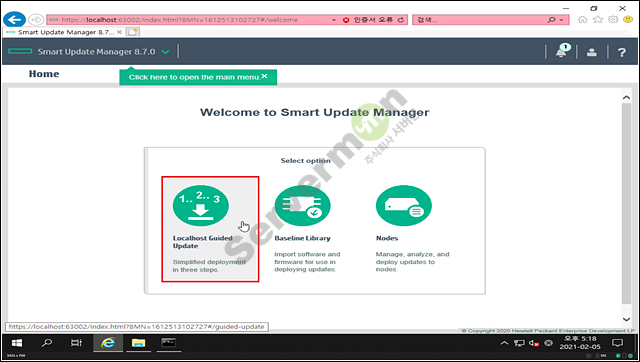The width and height of the screenshot is (640, 362).
Task: Show hidden system tray icons
Action: (x=504, y=343)
